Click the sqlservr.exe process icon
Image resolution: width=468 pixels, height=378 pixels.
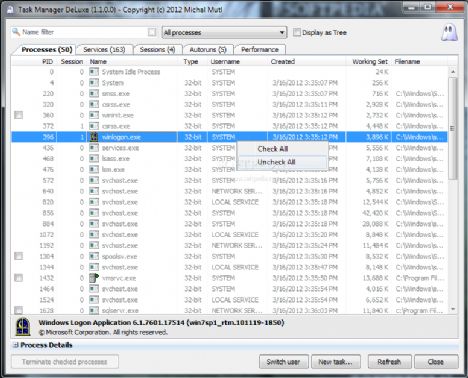pos(94,311)
